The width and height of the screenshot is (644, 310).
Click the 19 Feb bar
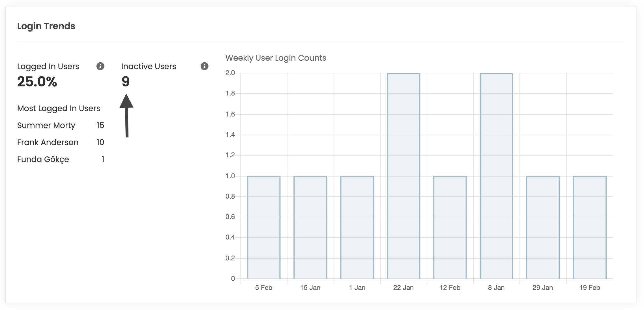pos(589,227)
